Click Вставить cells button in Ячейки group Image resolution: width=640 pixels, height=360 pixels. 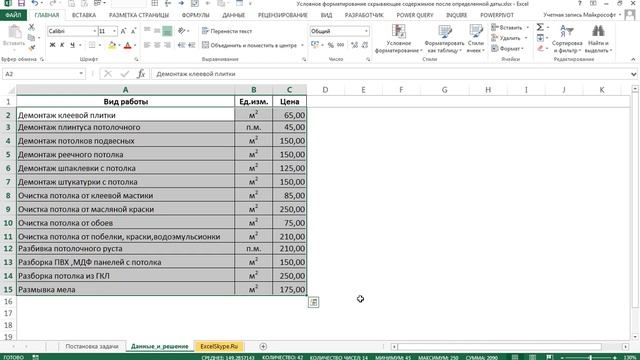point(510,27)
